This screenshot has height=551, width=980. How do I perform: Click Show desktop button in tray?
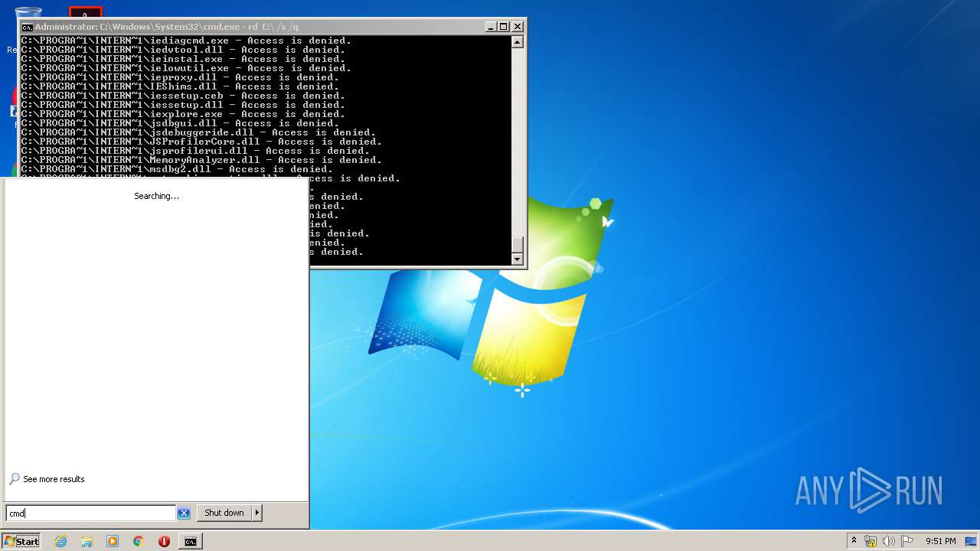point(971,541)
